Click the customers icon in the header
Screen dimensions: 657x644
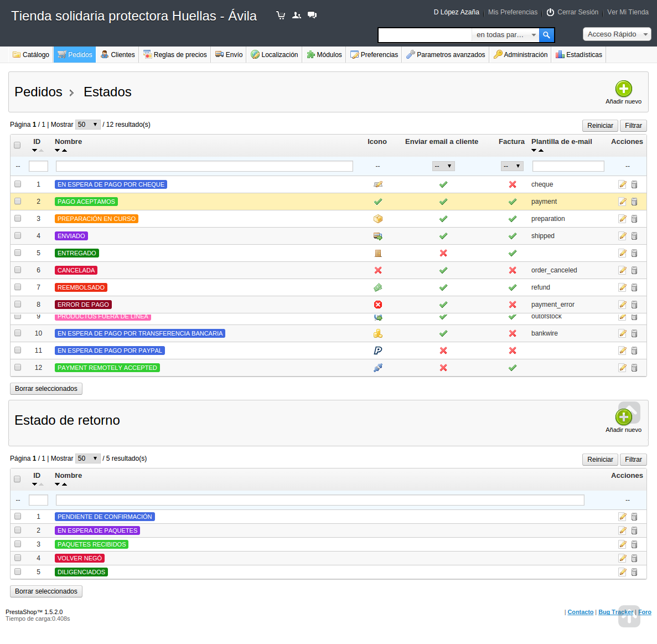(297, 15)
